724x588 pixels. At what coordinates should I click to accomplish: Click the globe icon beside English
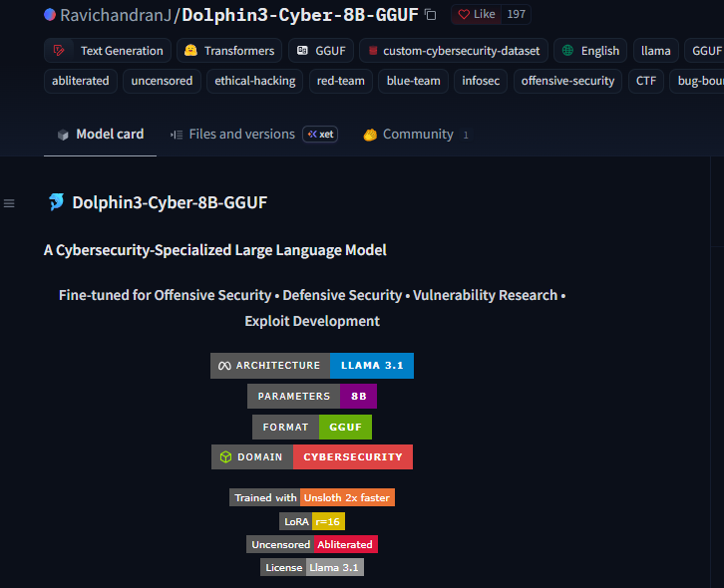pos(568,50)
